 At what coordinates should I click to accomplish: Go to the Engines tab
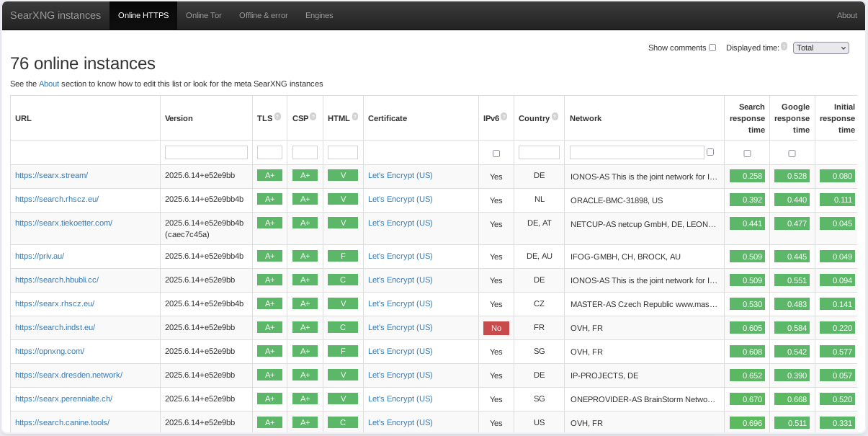pyautogui.click(x=319, y=15)
